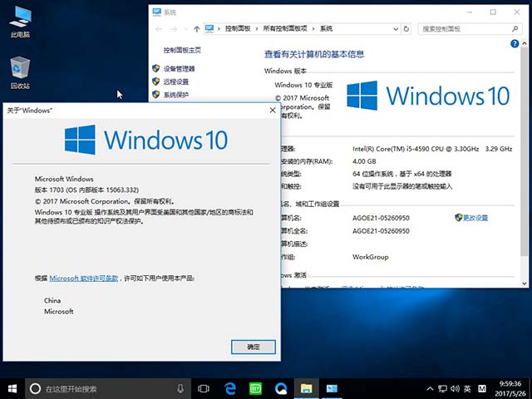The height and width of the screenshot is (399, 532).
Task: Click the Windows 10 专业版 edition text
Action: 303,85
